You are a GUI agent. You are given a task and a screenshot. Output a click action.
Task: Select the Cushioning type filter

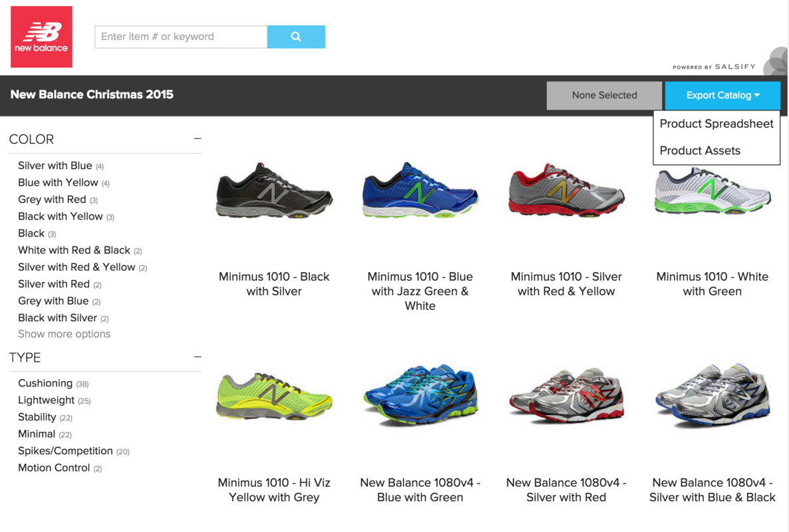click(x=45, y=383)
